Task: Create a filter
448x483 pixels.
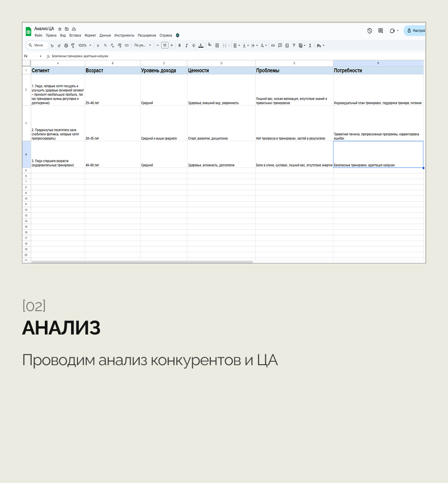Action: (x=294, y=46)
